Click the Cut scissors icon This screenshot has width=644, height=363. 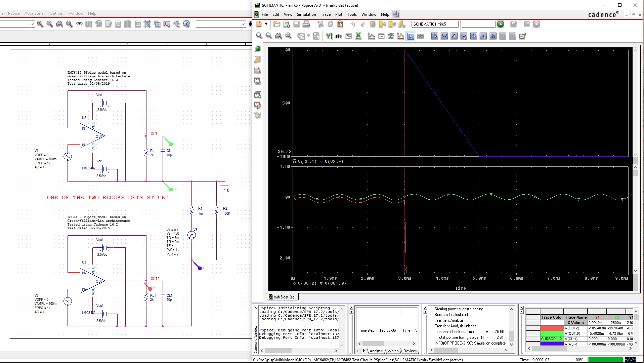point(320,24)
